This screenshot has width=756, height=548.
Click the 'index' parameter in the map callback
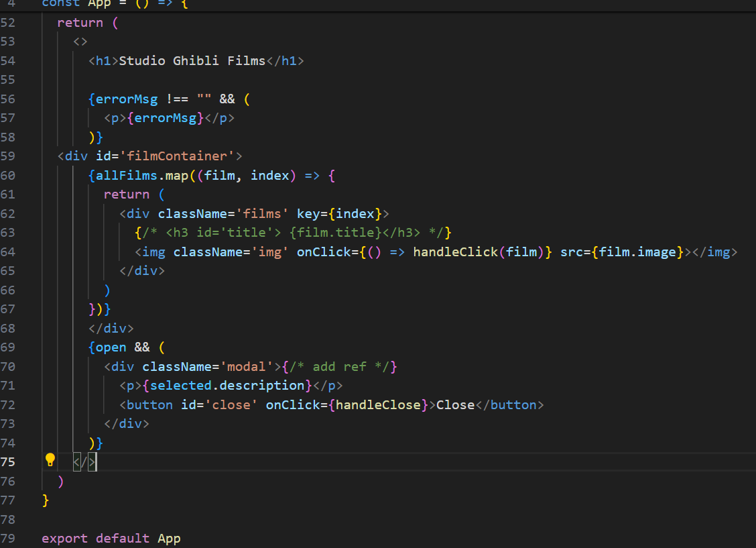pyautogui.click(x=269, y=176)
